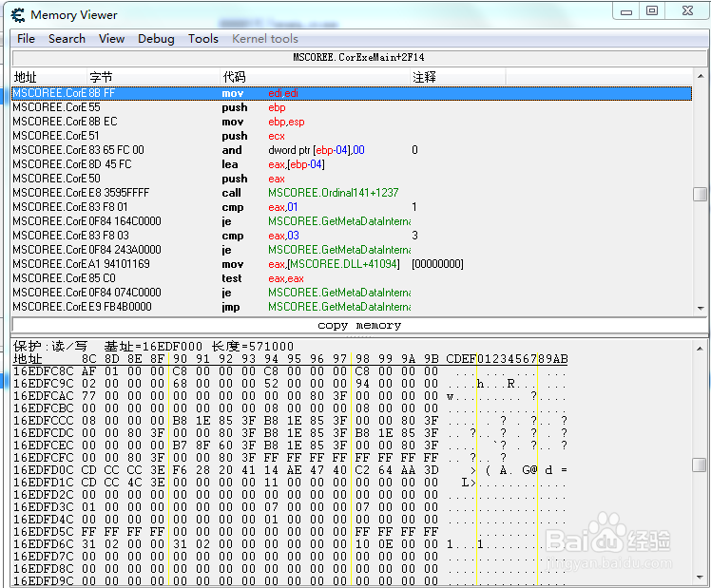Click down arrow of hex view scrollbar
The height and width of the screenshot is (588, 711).
pyautogui.click(x=701, y=578)
